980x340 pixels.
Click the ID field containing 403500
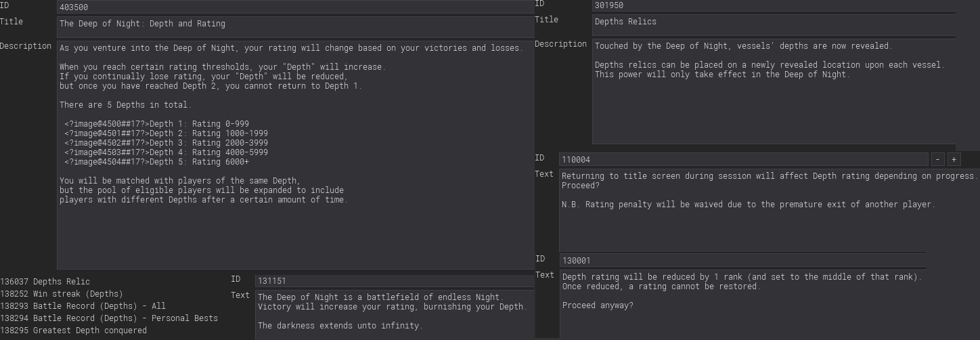pyautogui.click(x=296, y=7)
